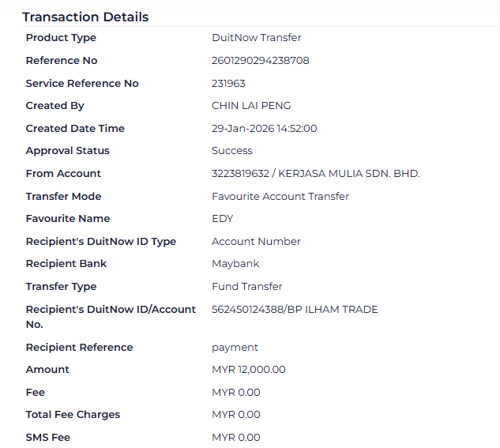Click the recipient reference value payment
500x448 pixels.
235,348
